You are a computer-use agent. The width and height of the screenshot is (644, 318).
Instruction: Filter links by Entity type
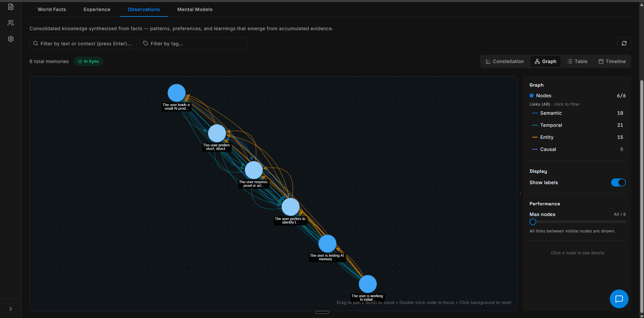point(578,137)
